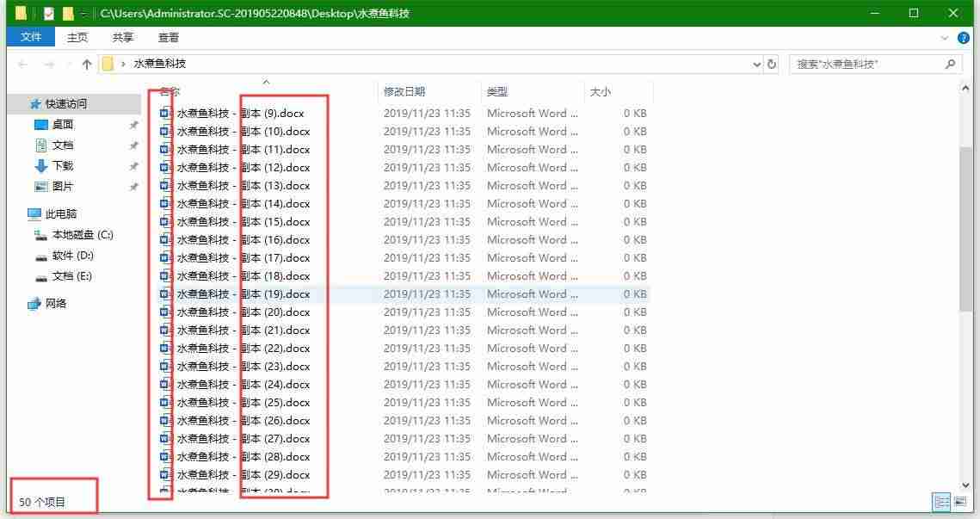Open 图片 in the navigation pane
The height and width of the screenshot is (519, 980).
pyautogui.click(x=63, y=186)
